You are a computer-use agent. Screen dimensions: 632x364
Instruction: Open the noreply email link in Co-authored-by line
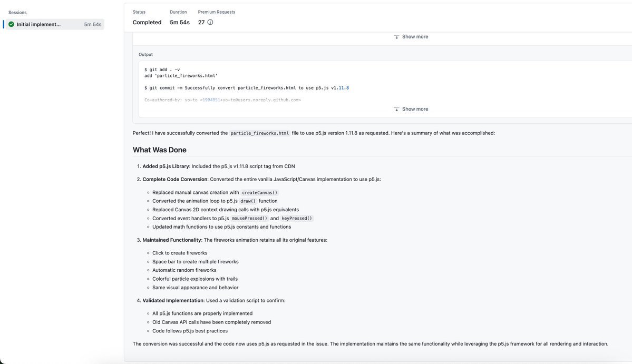click(x=250, y=100)
